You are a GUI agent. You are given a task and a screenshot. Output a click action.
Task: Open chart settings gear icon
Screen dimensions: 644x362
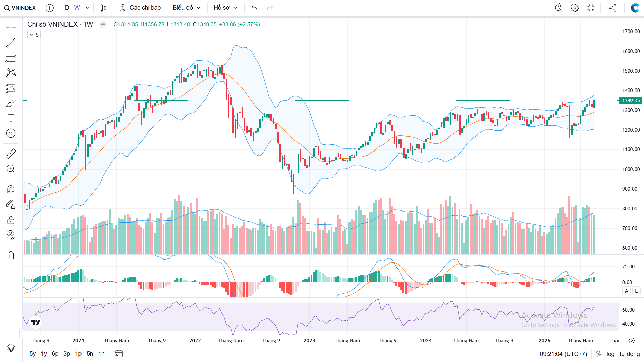point(575,8)
